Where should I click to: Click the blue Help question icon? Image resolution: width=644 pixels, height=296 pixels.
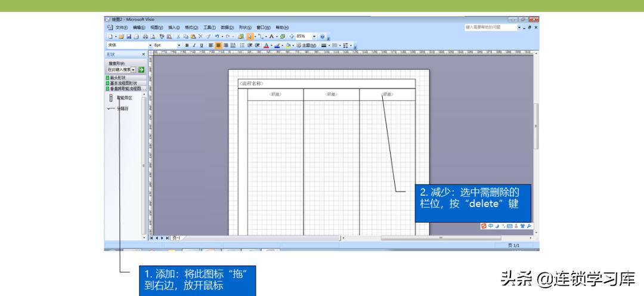point(322,36)
